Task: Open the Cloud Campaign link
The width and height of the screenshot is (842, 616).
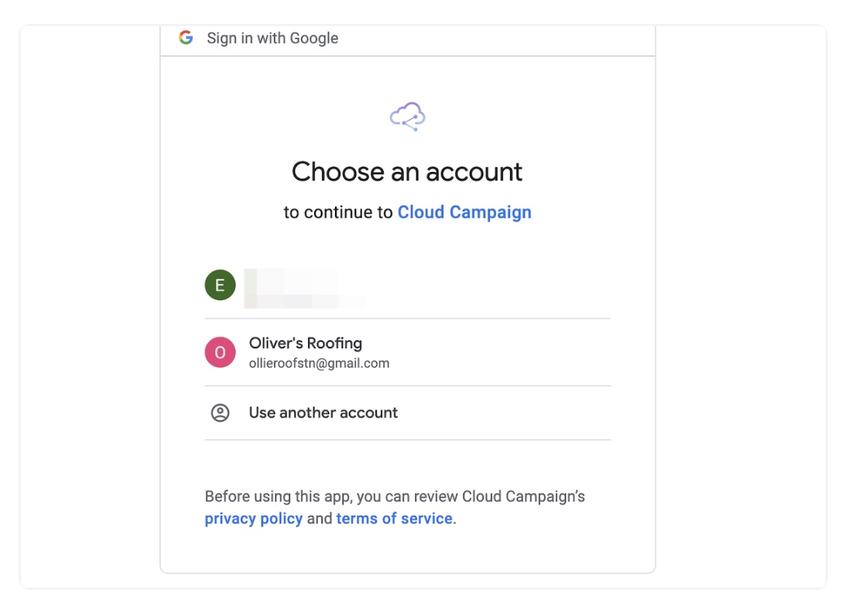Action: 464,212
